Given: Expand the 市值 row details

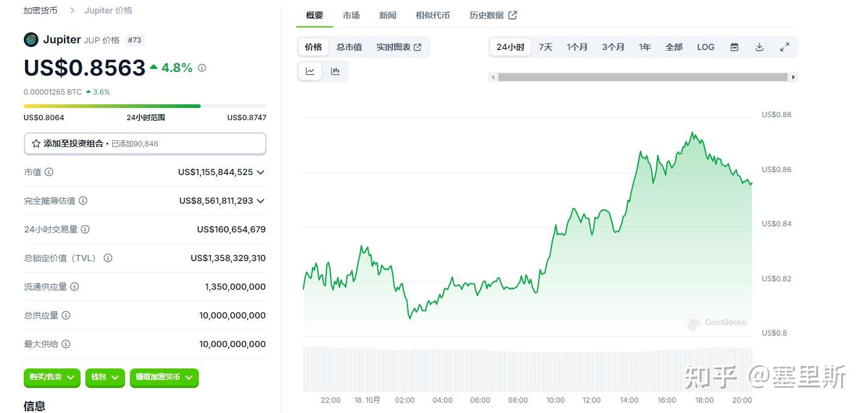Looking at the screenshot, I should [260, 172].
